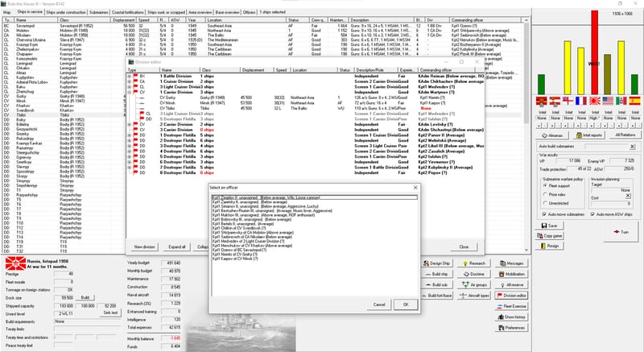
Task: Expand the 1 Cruiser Division node
Action: [130, 81]
